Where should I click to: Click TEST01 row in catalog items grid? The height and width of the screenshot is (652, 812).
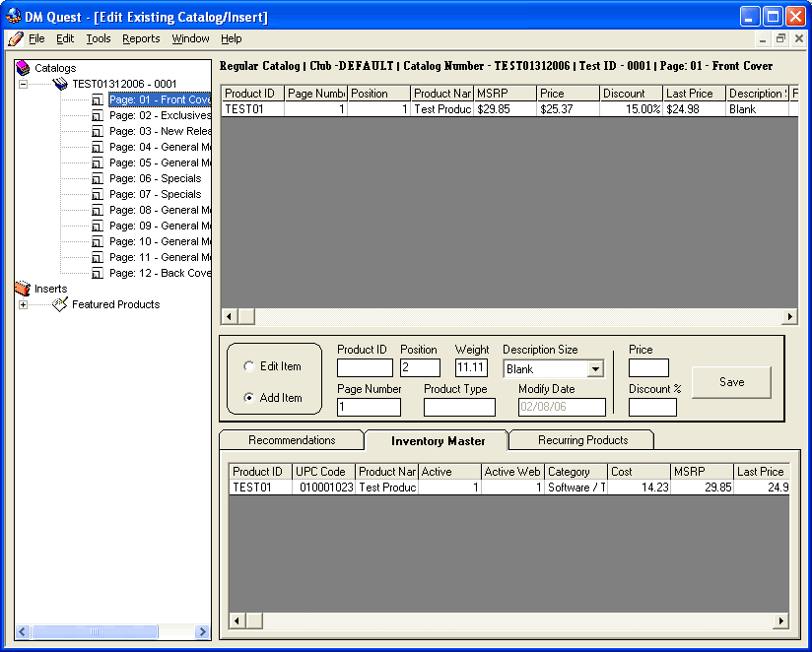[x=509, y=109]
